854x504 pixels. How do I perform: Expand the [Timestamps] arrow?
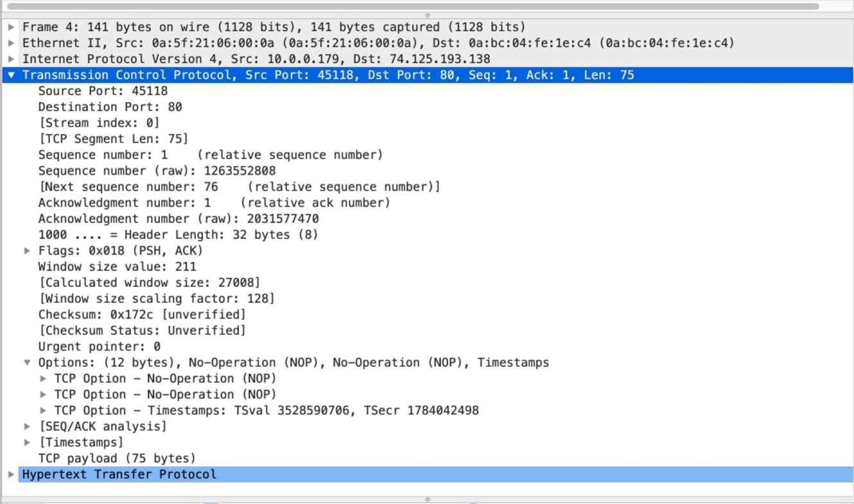[x=27, y=442]
